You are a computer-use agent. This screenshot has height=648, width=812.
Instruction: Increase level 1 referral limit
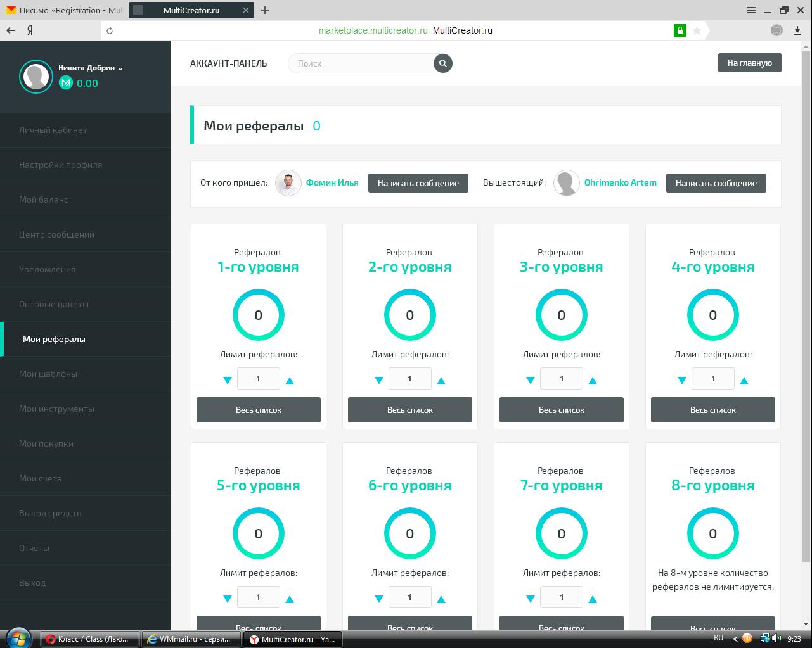290,381
